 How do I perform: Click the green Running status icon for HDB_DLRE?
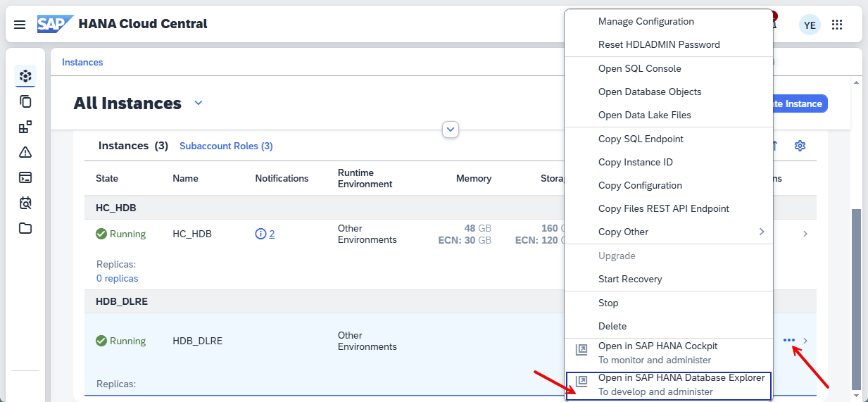pyautogui.click(x=101, y=341)
